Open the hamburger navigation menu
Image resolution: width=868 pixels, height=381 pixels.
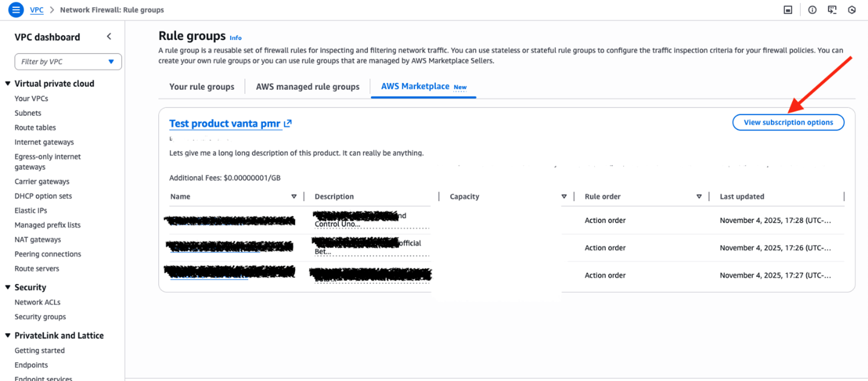click(x=15, y=10)
